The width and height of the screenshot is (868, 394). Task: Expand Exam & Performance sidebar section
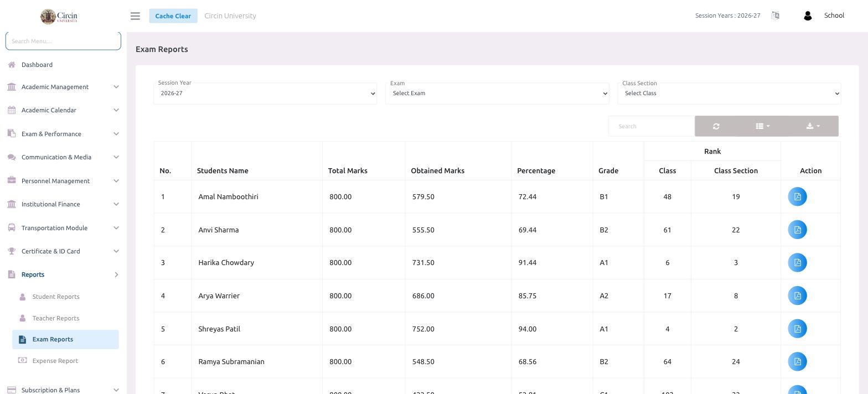(x=63, y=134)
